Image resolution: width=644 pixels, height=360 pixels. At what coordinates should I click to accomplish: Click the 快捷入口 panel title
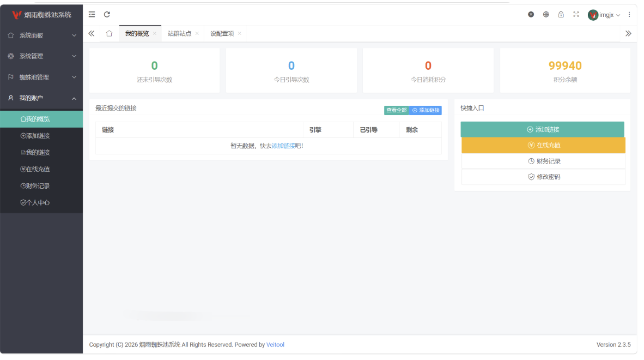click(x=472, y=108)
